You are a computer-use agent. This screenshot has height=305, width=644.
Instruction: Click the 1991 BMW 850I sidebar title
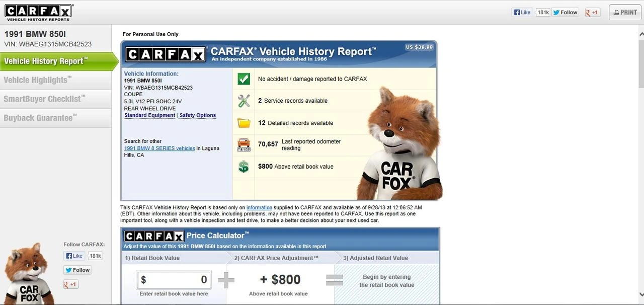tap(35, 34)
